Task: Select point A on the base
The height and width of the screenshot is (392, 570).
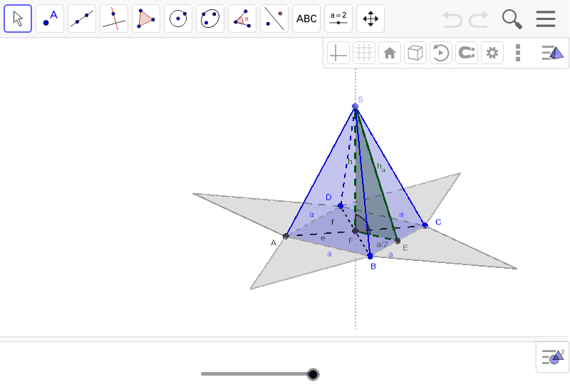Action: tap(286, 237)
